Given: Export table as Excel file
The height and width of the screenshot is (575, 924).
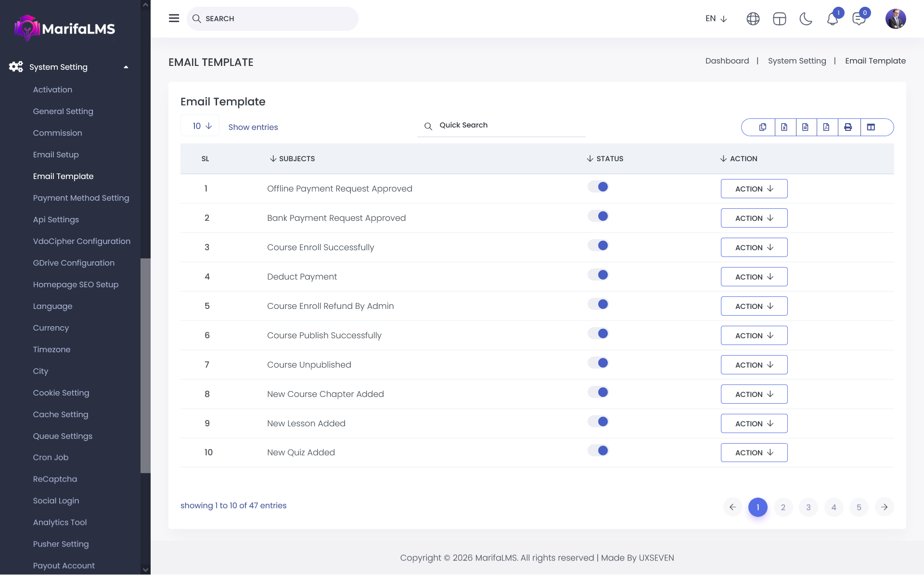Looking at the screenshot, I should pyautogui.click(x=784, y=127).
